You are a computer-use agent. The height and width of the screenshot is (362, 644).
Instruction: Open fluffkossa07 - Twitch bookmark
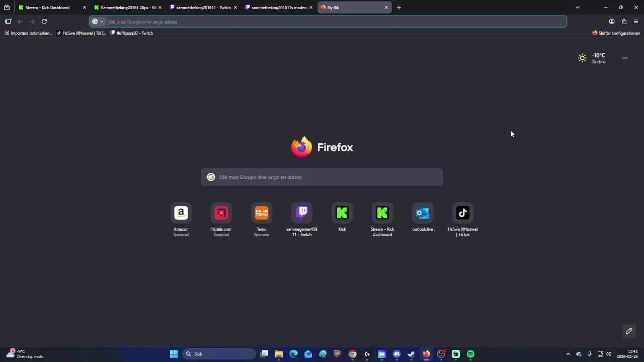click(131, 33)
